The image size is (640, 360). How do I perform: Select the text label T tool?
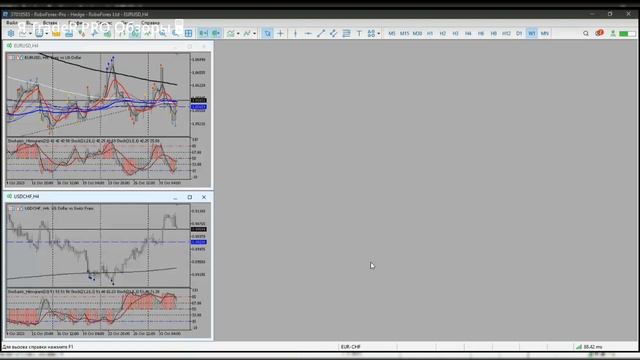coord(359,33)
